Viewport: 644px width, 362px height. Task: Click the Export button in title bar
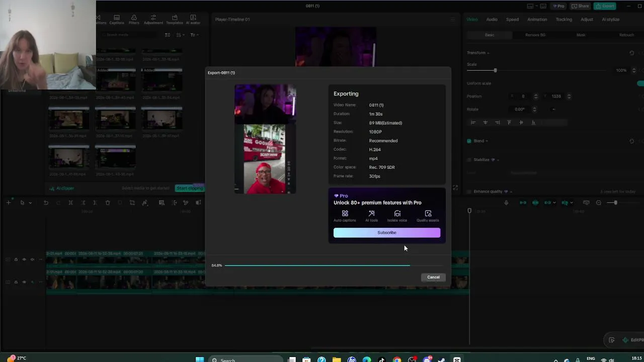[x=605, y=6]
